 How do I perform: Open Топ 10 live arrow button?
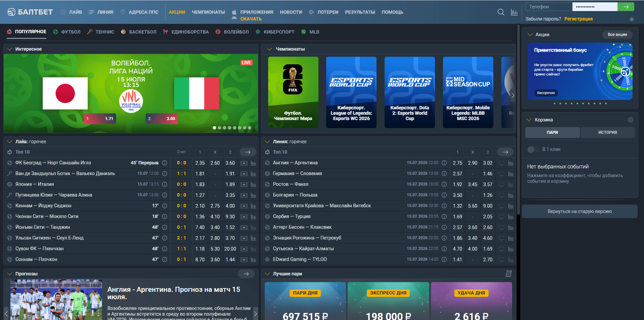pyautogui.click(x=248, y=152)
